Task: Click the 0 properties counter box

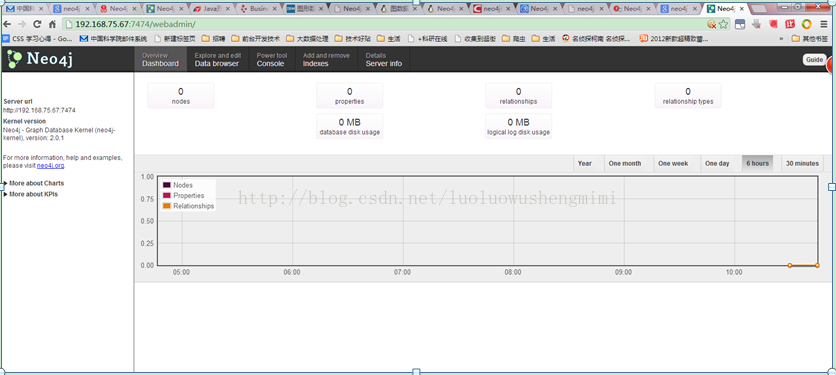Action: (x=349, y=95)
